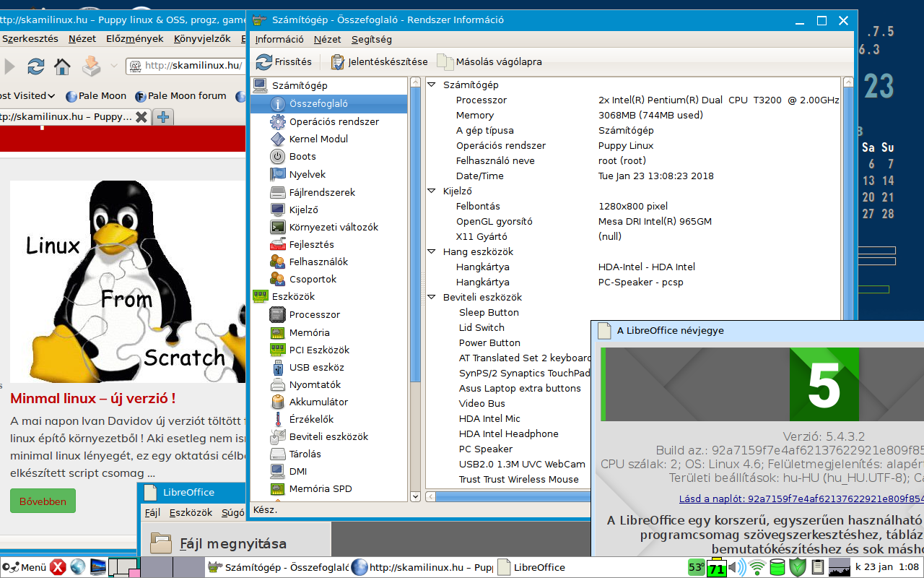Image resolution: width=924 pixels, height=578 pixels.
Task: Click Jelentéskészítése report toolbar button
Action: click(379, 62)
